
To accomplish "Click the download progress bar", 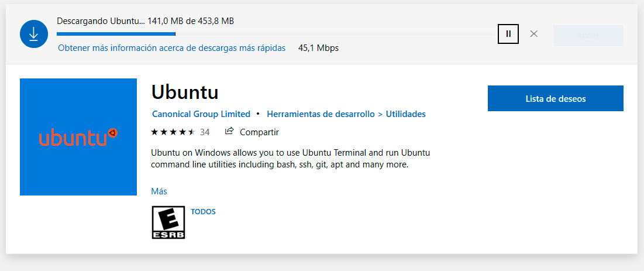I will (277, 34).
